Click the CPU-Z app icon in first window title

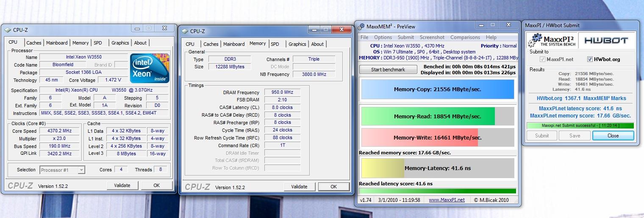click(8, 30)
